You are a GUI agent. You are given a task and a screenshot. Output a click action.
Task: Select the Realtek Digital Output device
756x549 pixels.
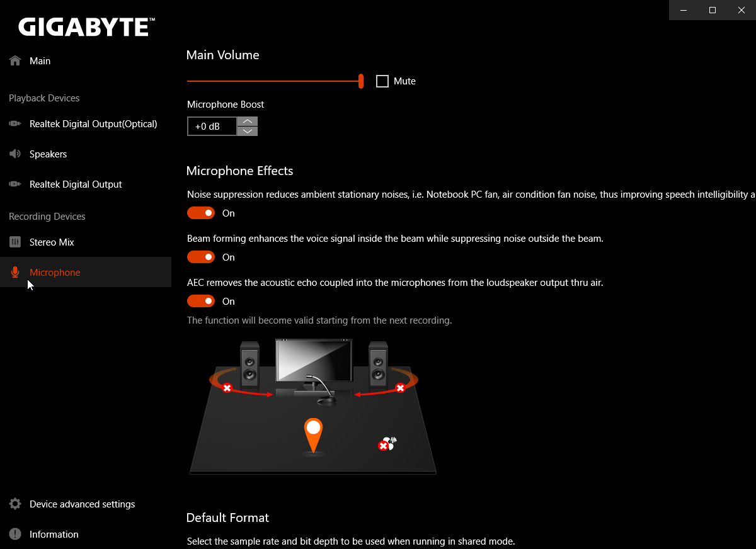86,184
